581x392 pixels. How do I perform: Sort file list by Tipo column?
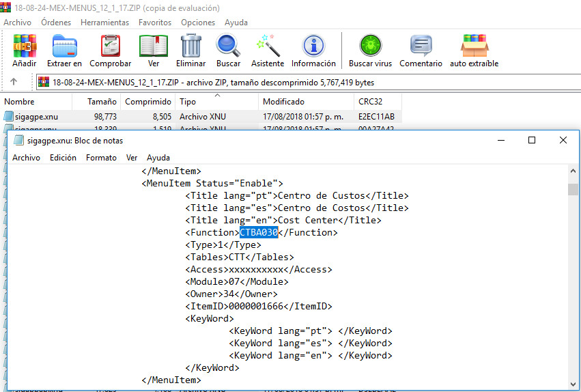[x=217, y=102]
